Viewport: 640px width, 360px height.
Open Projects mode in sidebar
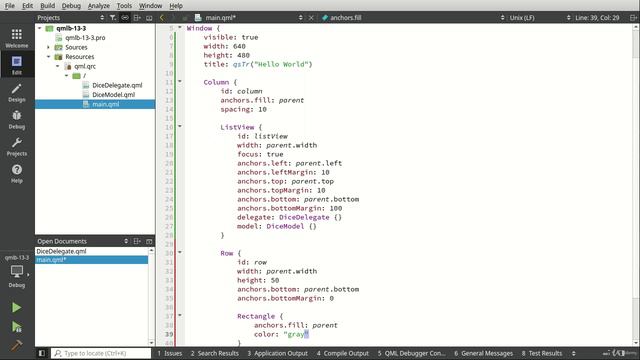(17, 147)
